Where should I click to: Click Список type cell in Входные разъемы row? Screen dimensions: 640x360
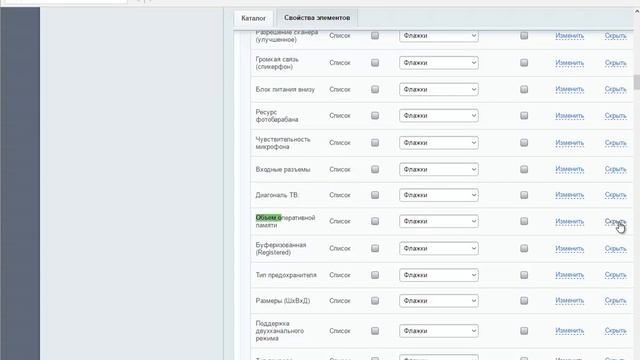(340, 169)
